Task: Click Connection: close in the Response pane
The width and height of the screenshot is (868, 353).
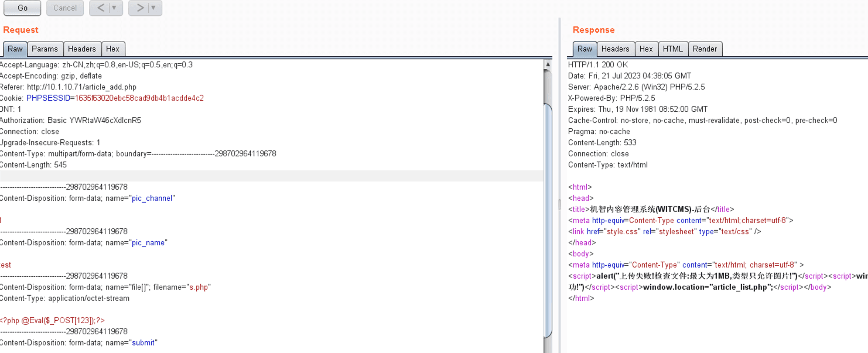Action: pyautogui.click(x=599, y=154)
